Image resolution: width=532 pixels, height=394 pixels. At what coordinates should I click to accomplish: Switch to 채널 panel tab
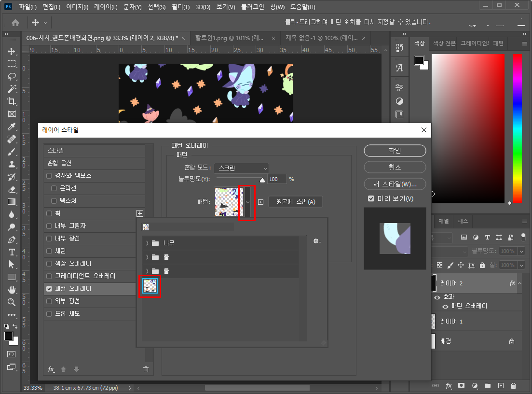point(444,221)
